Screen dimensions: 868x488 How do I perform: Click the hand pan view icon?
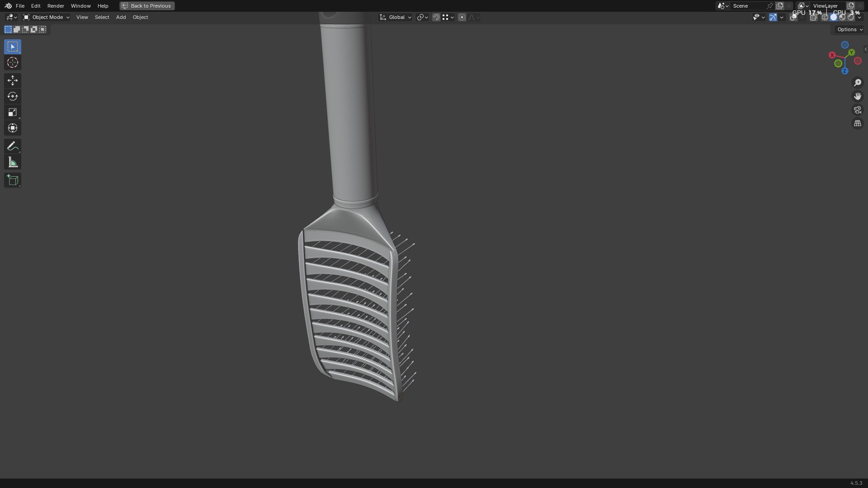pyautogui.click(x=858, y=96)
